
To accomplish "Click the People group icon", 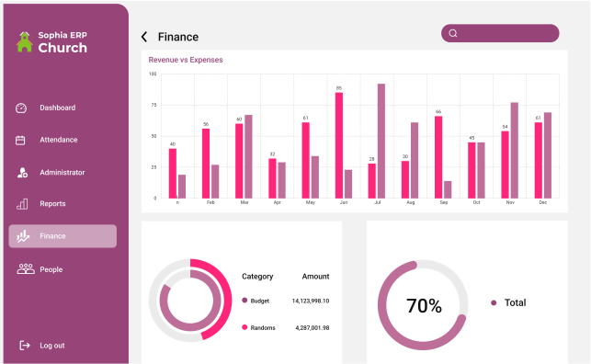I will 26,268.
